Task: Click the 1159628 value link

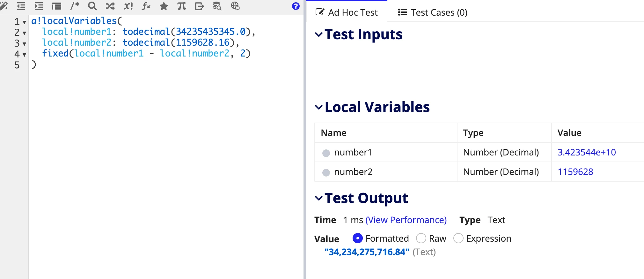Action: tap(575, 172)
